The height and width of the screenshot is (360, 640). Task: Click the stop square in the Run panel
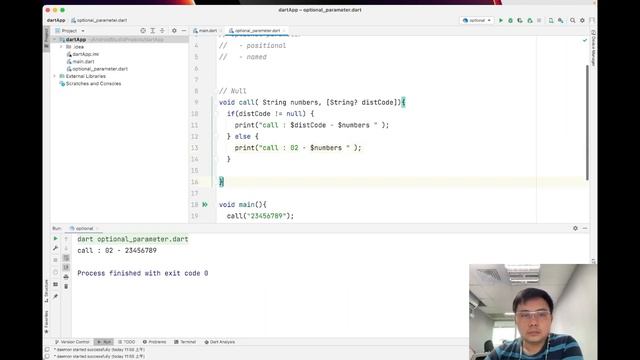[x=56, y=260]
